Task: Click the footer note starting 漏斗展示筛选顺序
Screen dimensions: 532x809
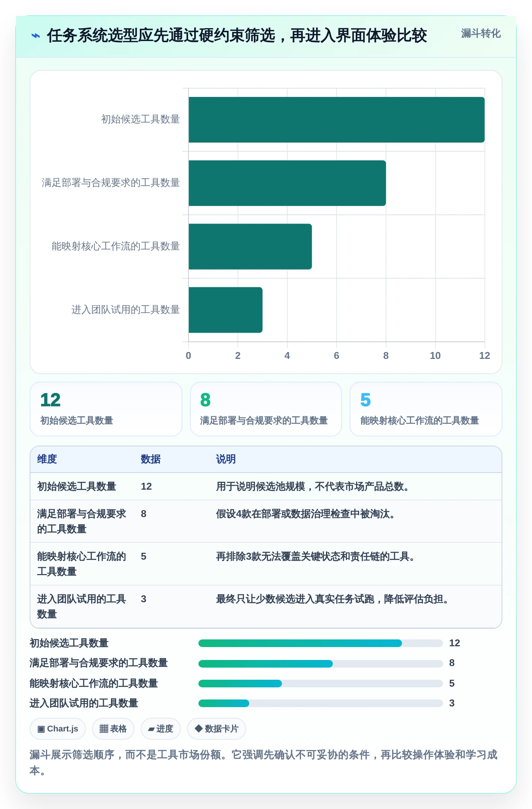Action: pos(263,763)
